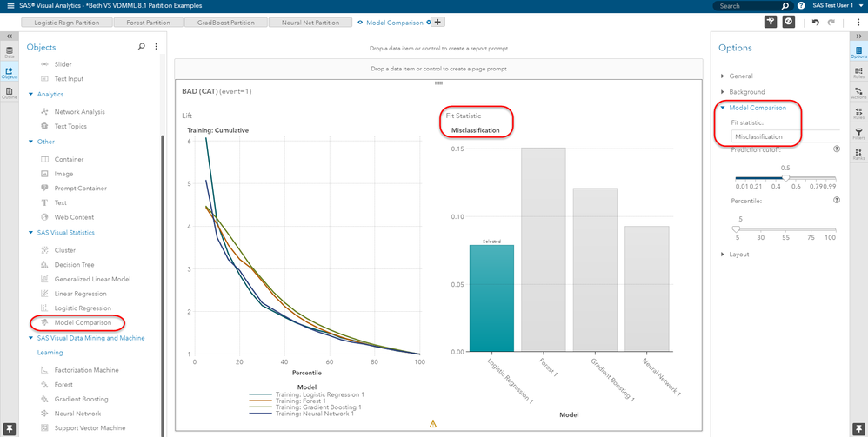Select the Model Comparison object

(x=83, y=323)
